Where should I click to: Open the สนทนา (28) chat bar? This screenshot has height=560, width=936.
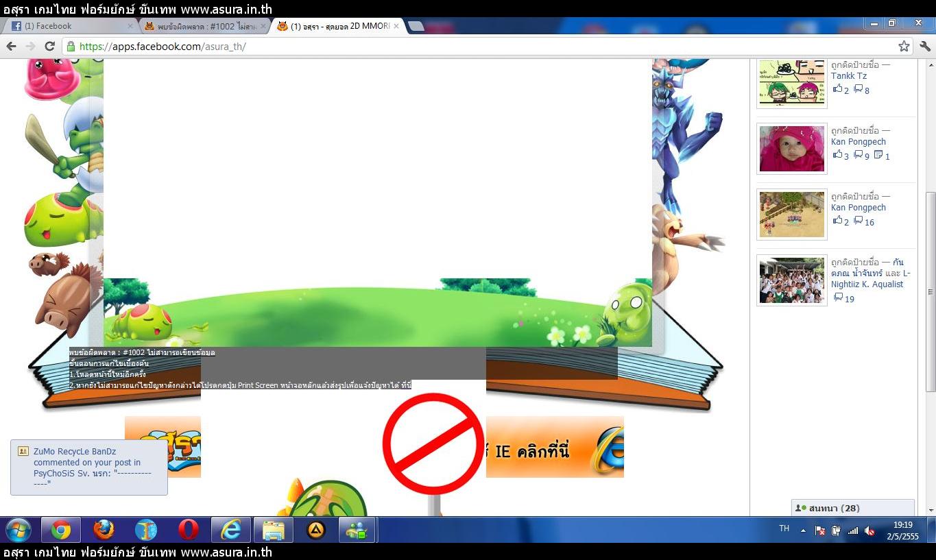(x=853, y=508)
